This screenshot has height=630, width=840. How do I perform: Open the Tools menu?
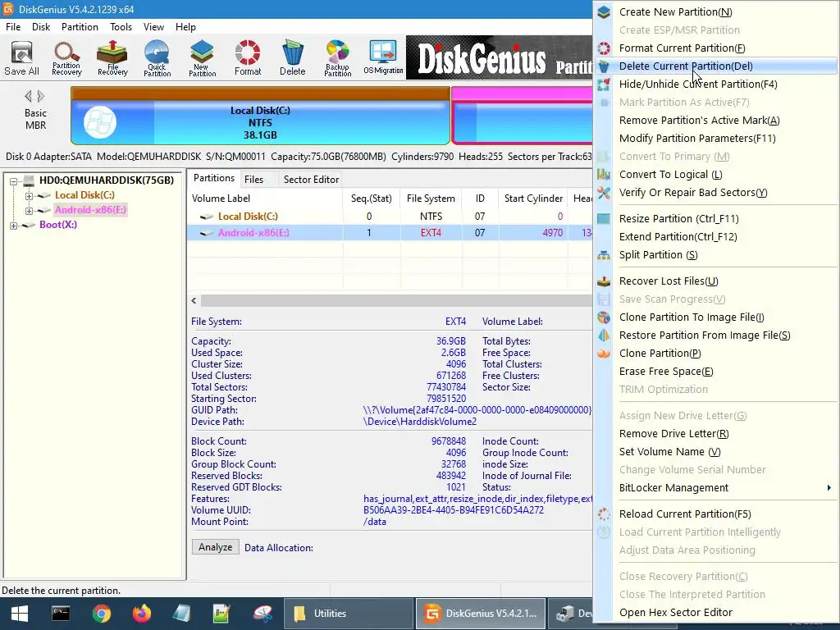click(x=121, y=27)
